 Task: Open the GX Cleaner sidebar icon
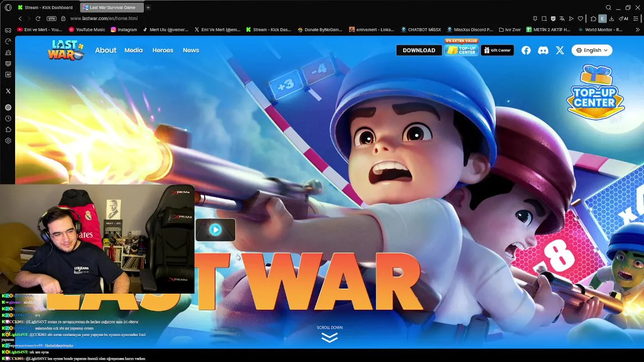pos(8,52)
